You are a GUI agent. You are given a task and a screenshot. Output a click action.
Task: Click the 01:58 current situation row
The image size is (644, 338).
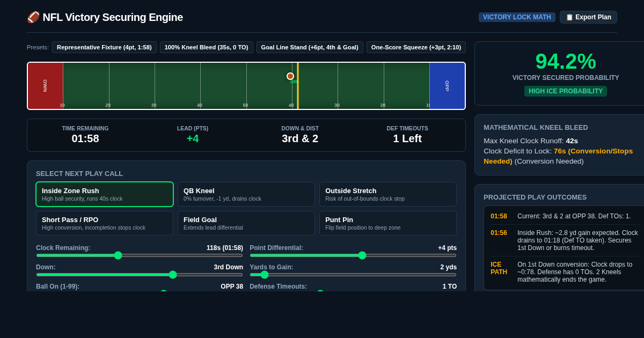point(566,216)
